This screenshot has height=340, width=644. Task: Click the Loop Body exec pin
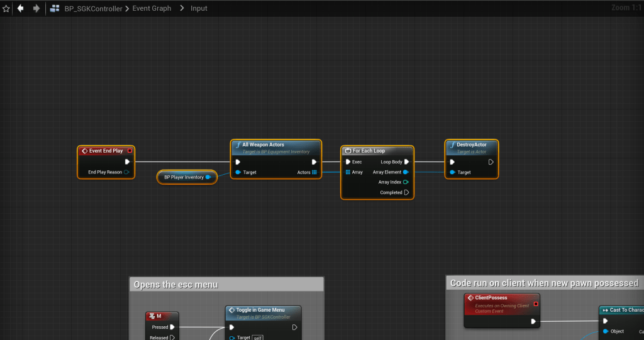[x=407, y=162]
